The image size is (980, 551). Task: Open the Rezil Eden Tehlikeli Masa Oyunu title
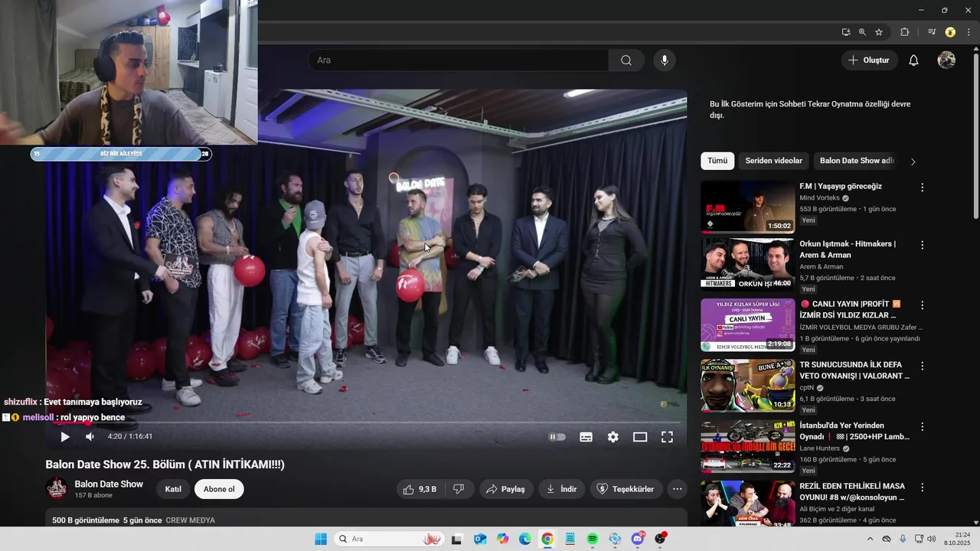(x=852, y=491)
